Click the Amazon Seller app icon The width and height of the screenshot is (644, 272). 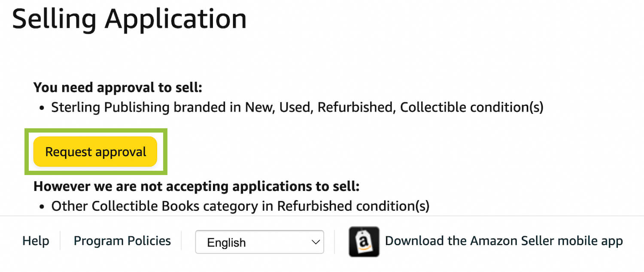pos(364,242)
